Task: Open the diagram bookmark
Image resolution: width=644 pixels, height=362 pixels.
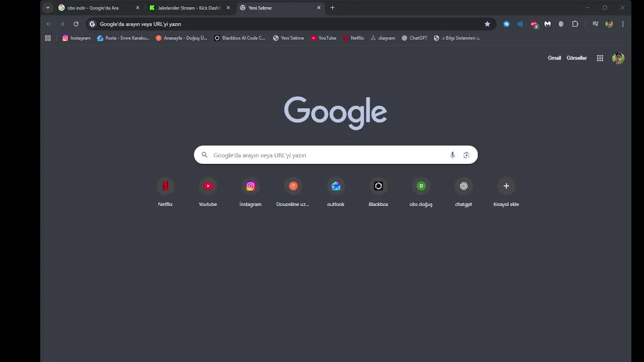Action: pyautogui.click(x=383, y=38)
